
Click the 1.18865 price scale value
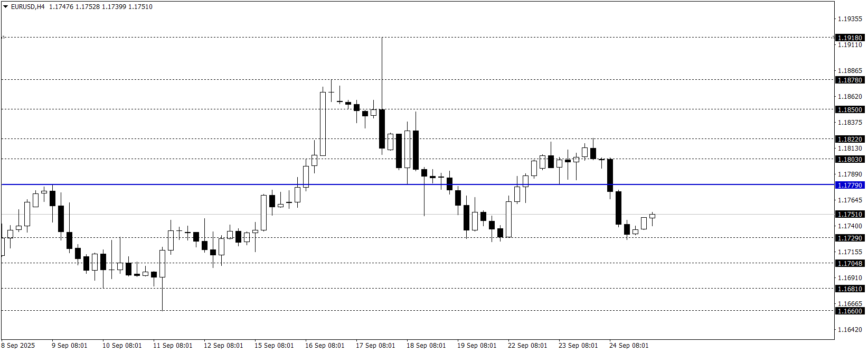(850, 71)
